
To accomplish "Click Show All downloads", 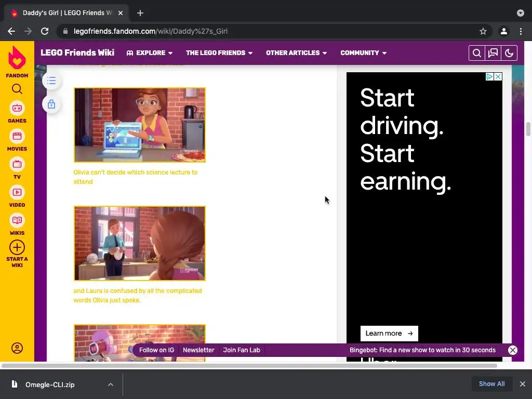I will click(x=491, y=384).
